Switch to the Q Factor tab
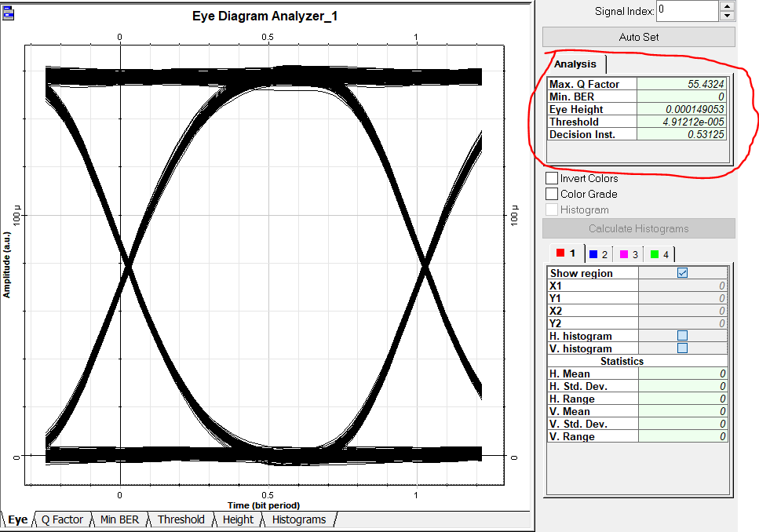 tap(63, 519)
